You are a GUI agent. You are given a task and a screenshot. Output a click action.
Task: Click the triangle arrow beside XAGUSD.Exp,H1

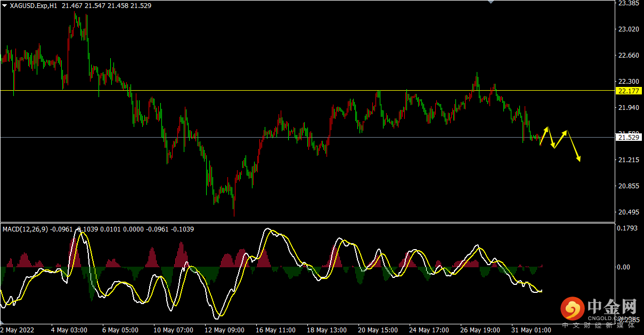(x=5, y=6)
